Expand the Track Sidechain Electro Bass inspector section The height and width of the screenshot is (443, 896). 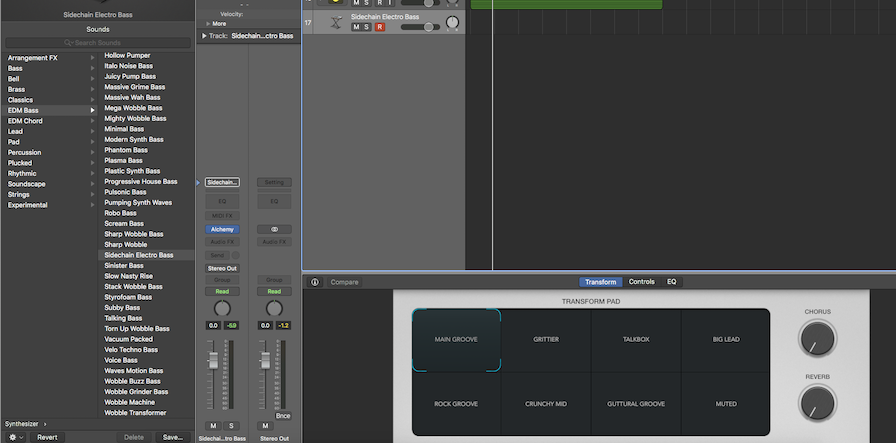pos(205,36)
